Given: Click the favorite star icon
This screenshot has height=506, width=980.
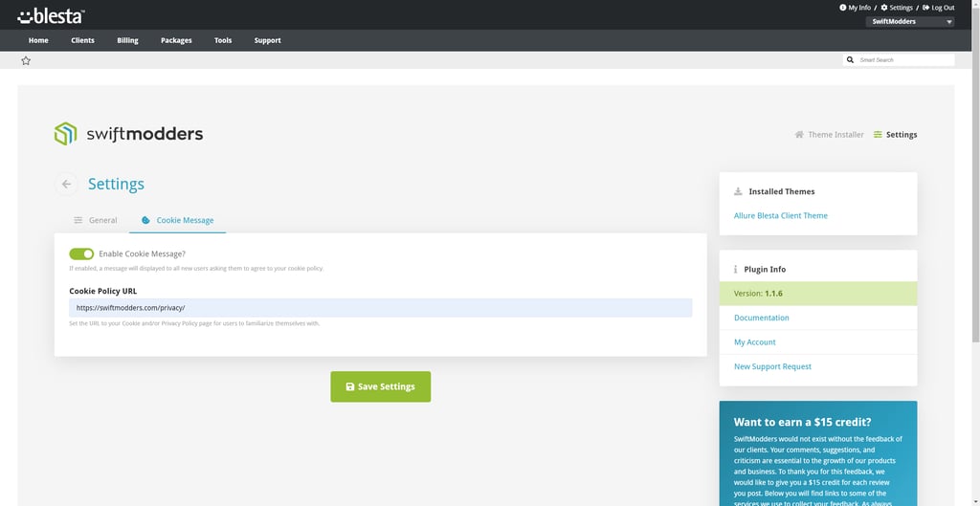Looking at the screenshot, I should pos(26,60).
